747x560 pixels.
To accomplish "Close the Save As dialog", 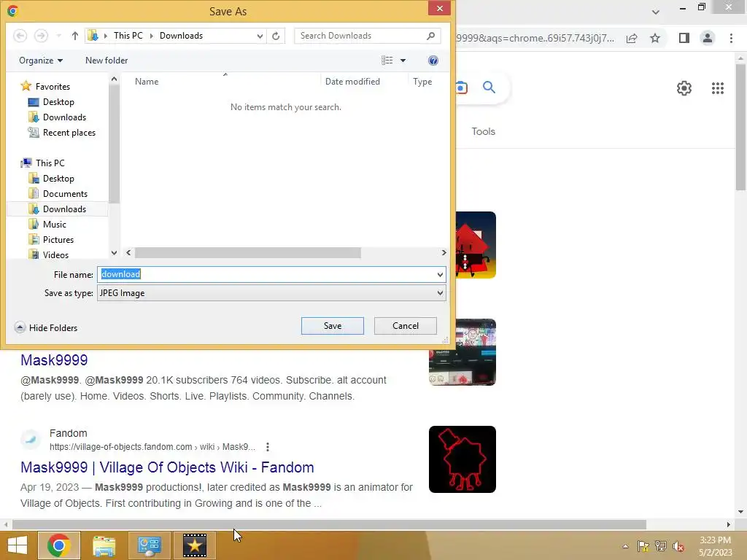I will click(439, 9).
